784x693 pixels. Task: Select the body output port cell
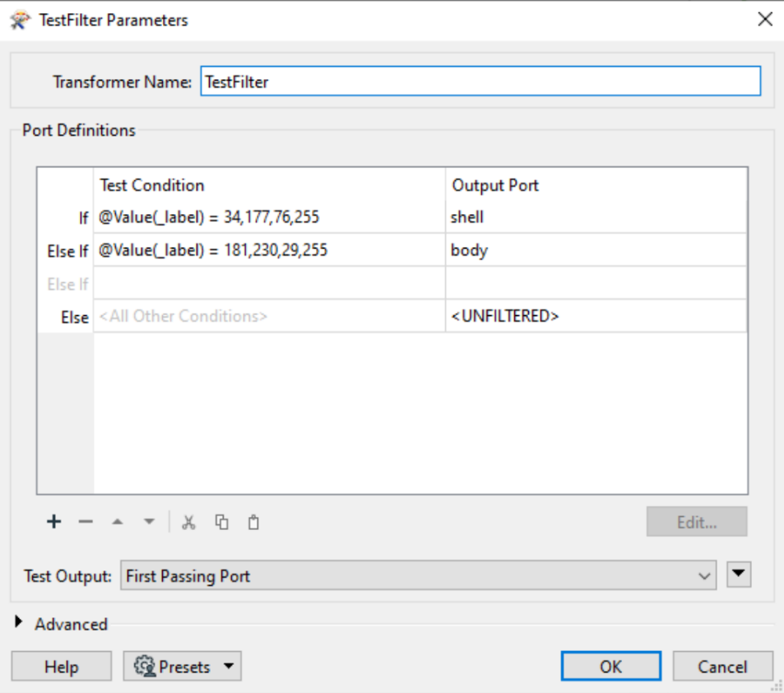coord(596,250)
